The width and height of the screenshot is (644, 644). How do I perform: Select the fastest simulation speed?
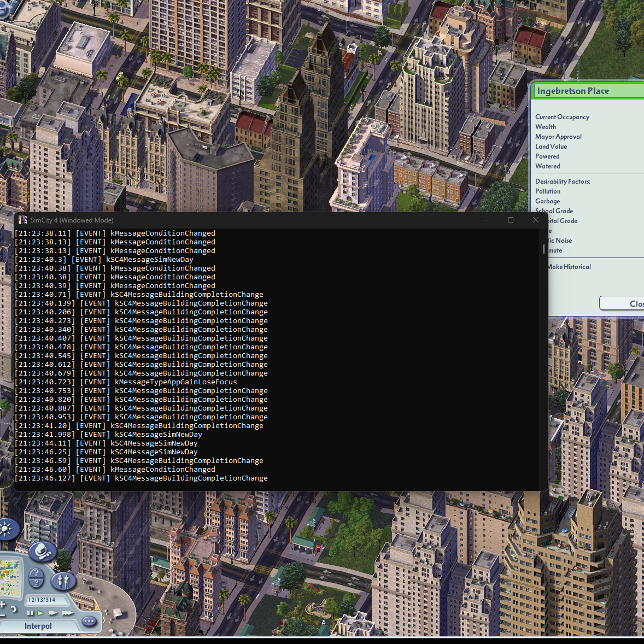click(66, 613)
